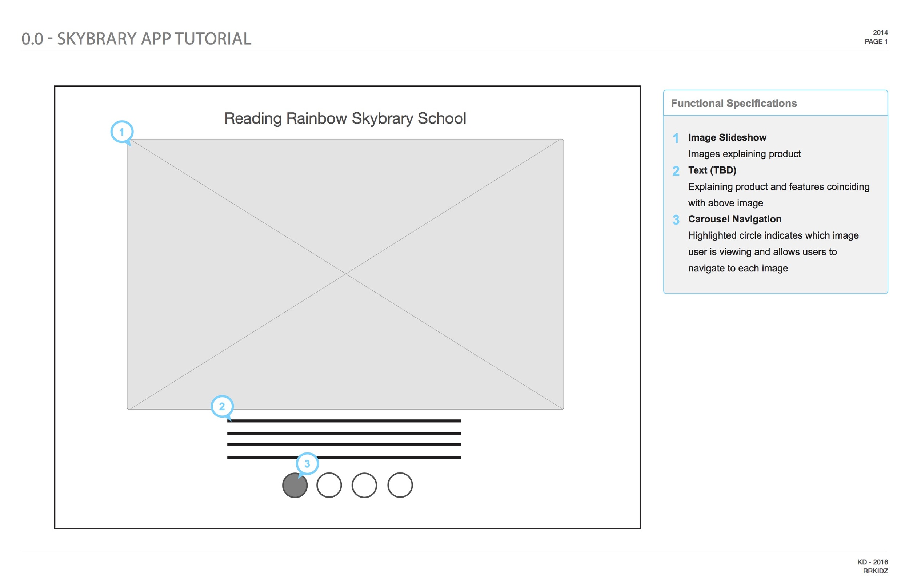Click the 'with above image' line

pyautogui.click(x=726, y=203)
